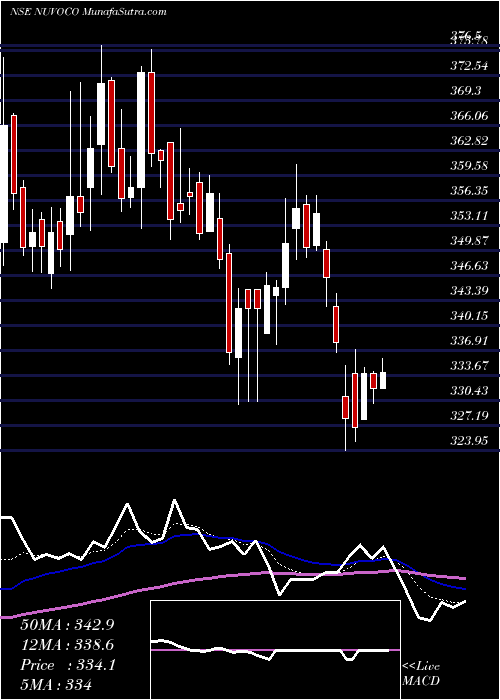Click the 346.63 price axis label
Viewport: 500px width, 700px height.
point(468,266)
